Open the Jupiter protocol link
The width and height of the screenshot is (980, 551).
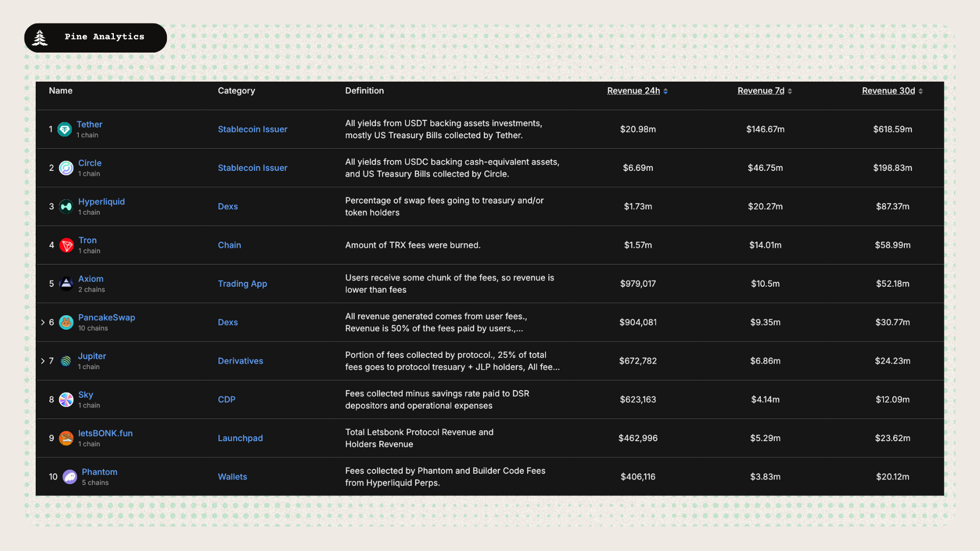92,356
